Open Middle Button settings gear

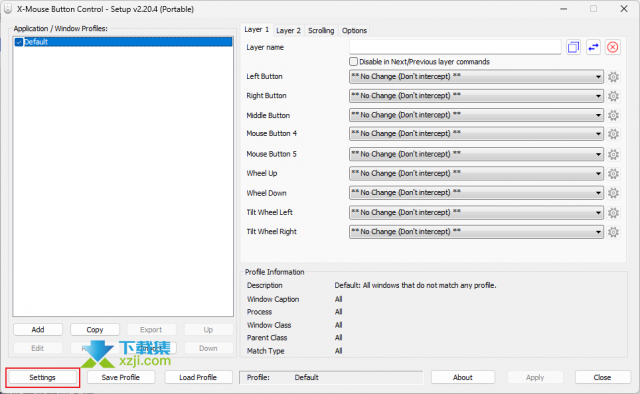click(x=613, y=116)
